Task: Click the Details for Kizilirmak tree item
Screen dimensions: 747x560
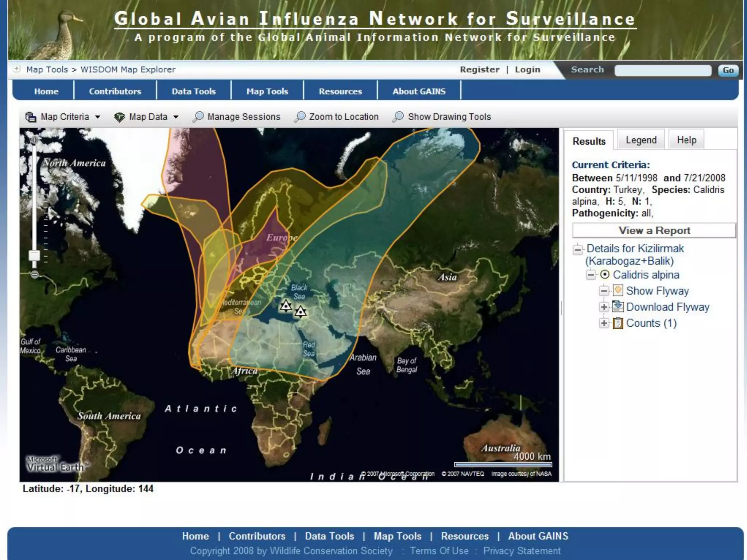Action: pyautogui.click(x=635, y=254)
